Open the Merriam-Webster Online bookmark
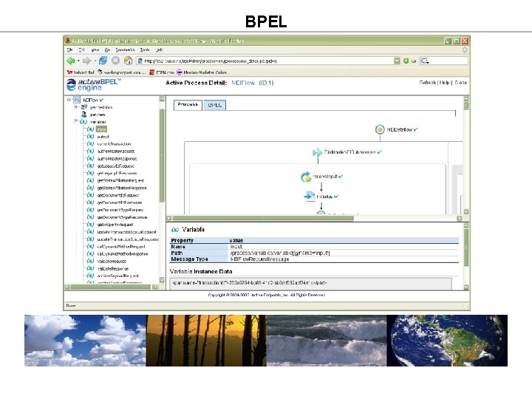This screenshot has width=532, height=399. pos(202,72)
